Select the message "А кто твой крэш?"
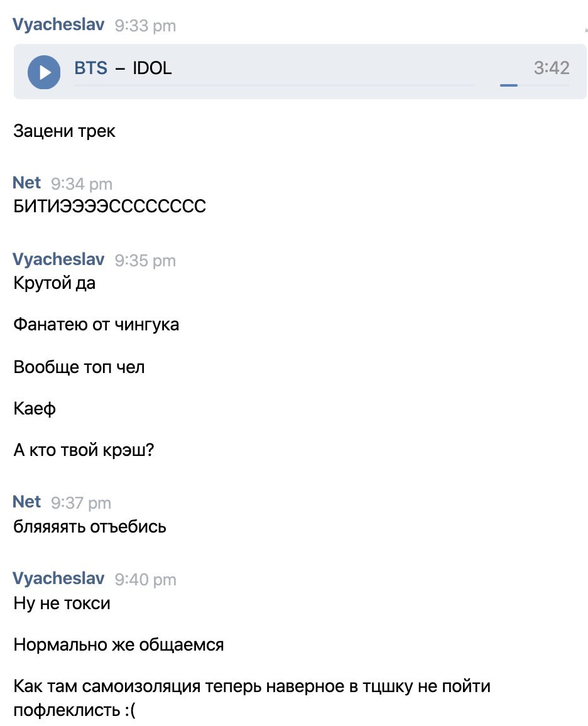 (x=84, y=450)
